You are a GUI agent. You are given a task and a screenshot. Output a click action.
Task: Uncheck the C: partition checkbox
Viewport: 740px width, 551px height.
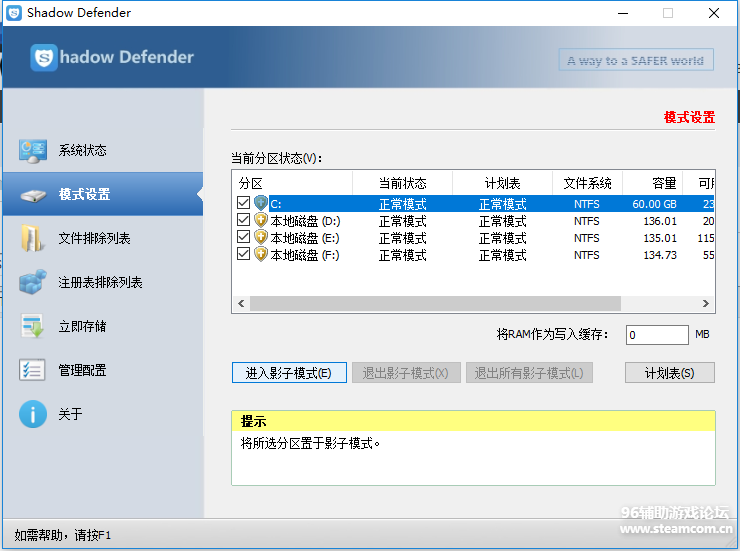pyautogui.click(x=244, y=204)
